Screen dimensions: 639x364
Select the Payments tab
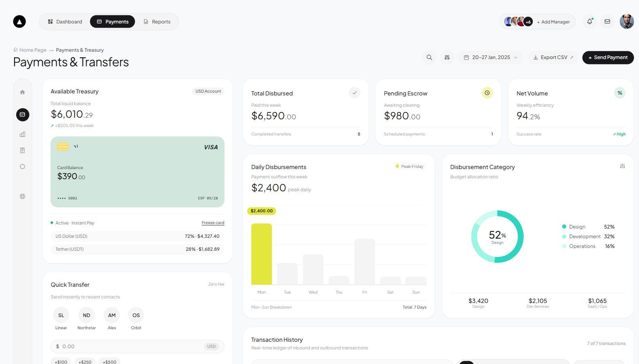pyautogui.click(x=112, y=22)
